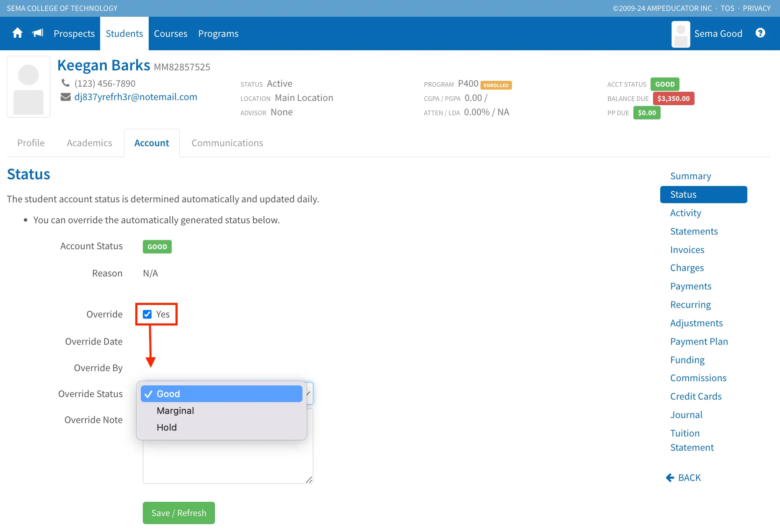Open the Recurring sidebar link
This screenshot has height=532, width=780.
tap(690, 305)
